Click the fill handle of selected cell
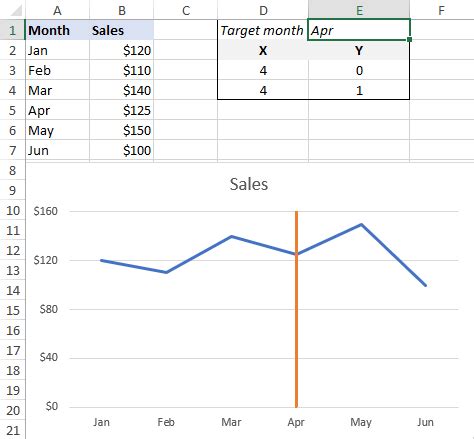Viewport: 474px width, 439px height. (409, 40)
